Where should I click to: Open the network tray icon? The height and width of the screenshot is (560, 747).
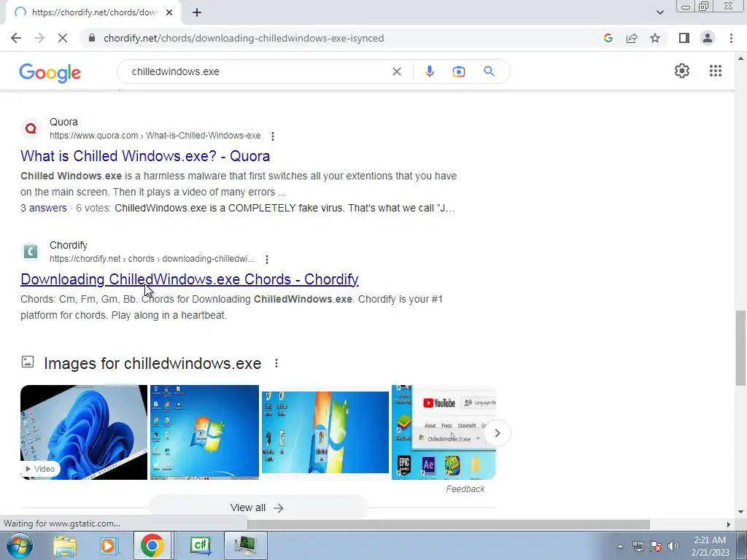[x=638, y=546]
